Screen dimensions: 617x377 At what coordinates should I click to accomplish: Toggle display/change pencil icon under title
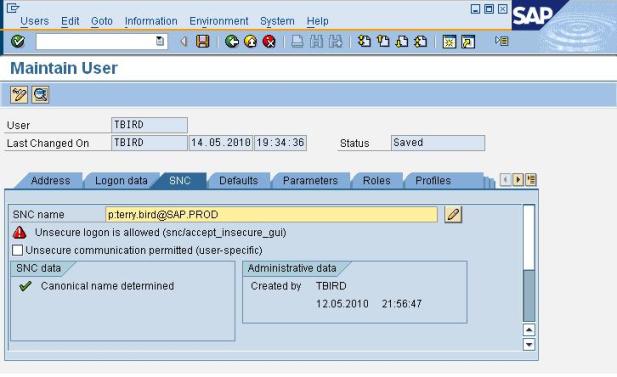[19, 95]
